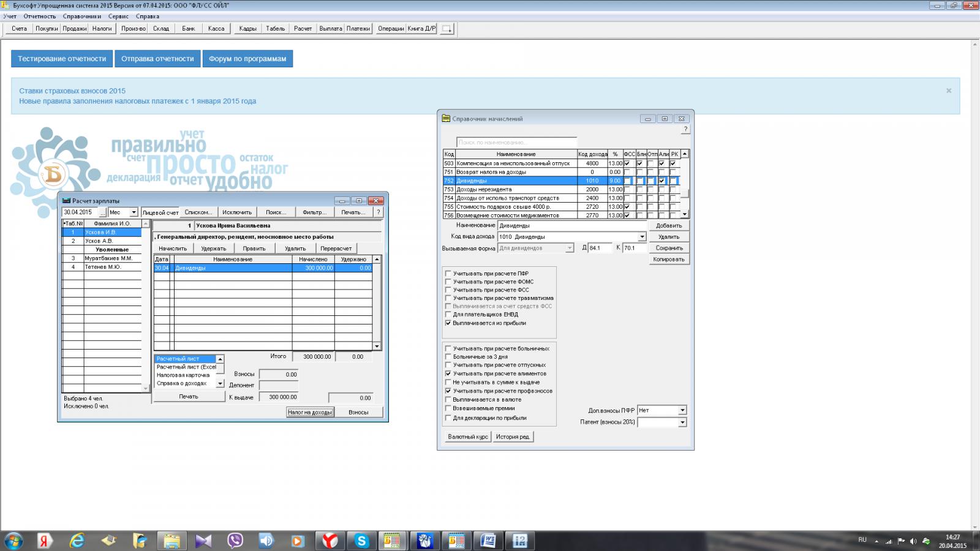Click the help question mark in Справочник начислений
This screenshot has height=551, width=980.
point(685,129)
